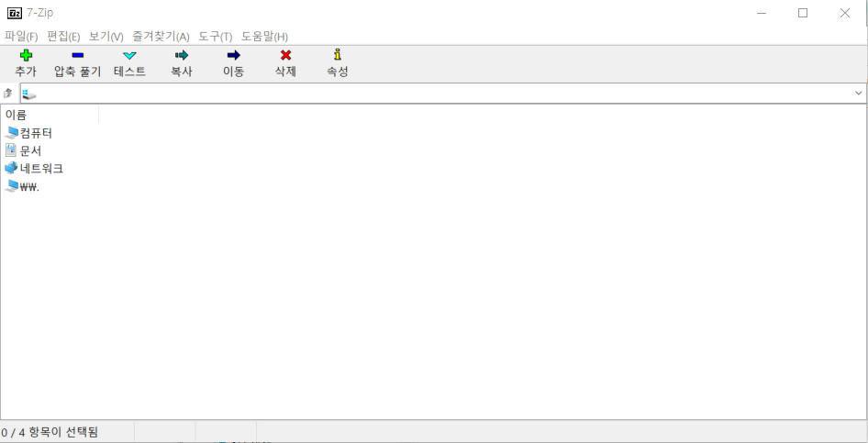Click the 7-Zip application icon in title bar
This screenshot has width=868, height=443.
tap(15, 13)
